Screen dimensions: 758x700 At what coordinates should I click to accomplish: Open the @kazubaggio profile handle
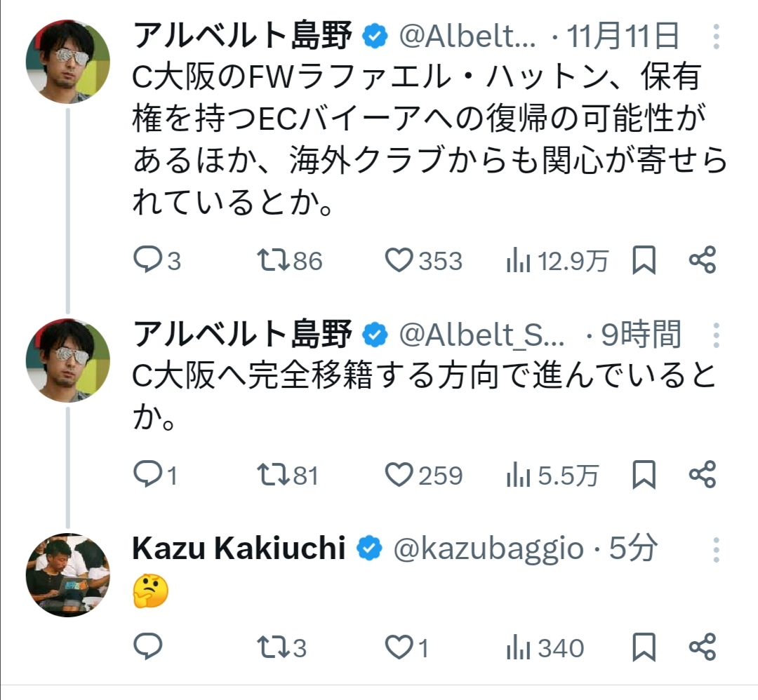pos(487,549)
